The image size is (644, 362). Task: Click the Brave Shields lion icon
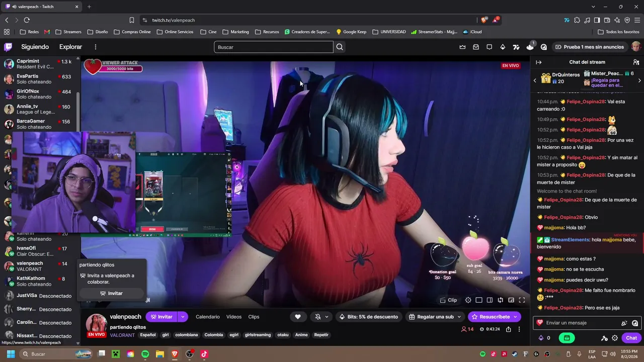click(x=484, y=20)
